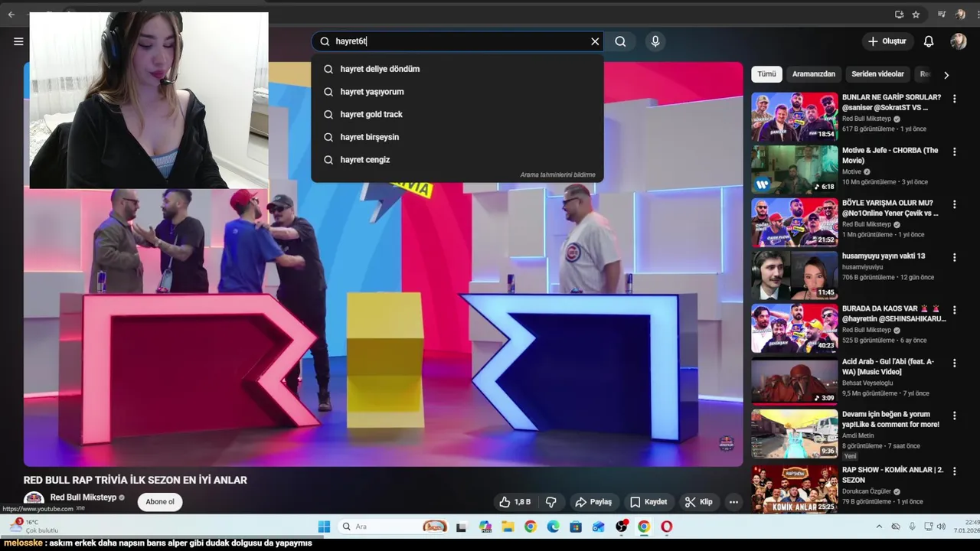The image size is (980, 551).
Task: Create a clip with Klip
Action: (x=698, y=502)
